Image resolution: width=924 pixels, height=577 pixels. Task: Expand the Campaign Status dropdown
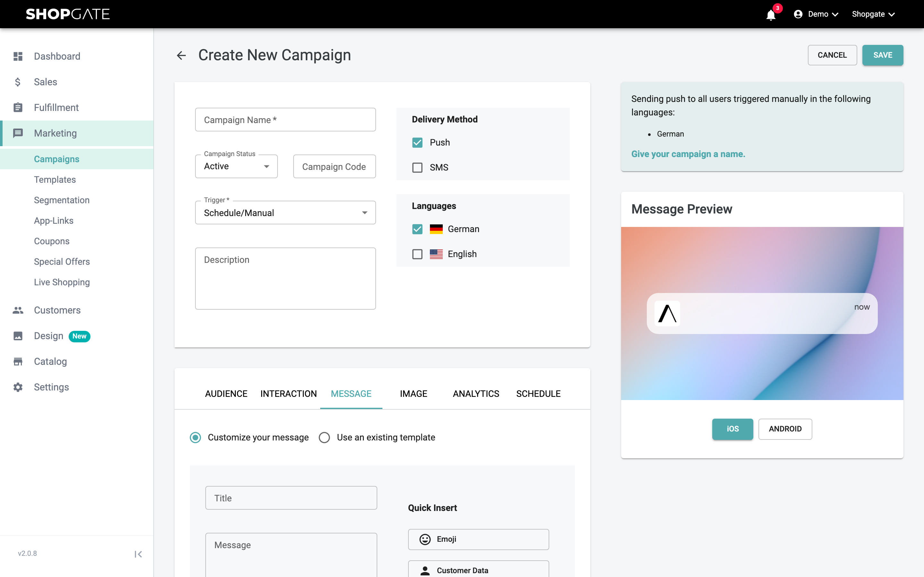click(236, 166)
